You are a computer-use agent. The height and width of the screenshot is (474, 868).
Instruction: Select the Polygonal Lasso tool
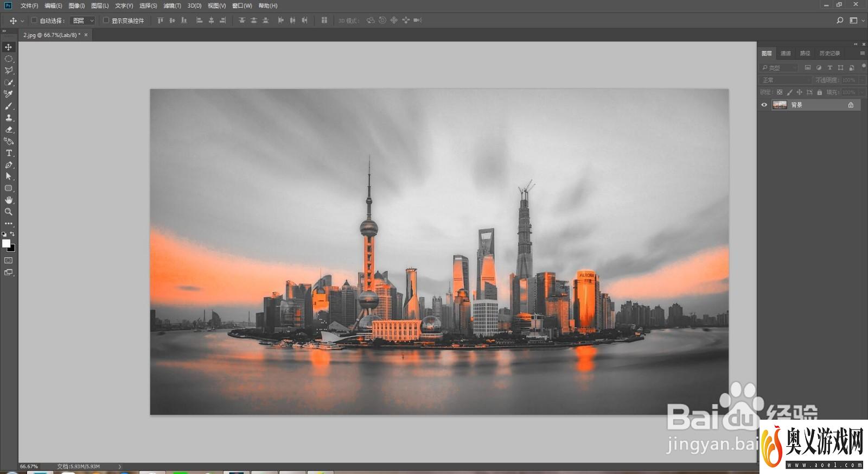9,71
